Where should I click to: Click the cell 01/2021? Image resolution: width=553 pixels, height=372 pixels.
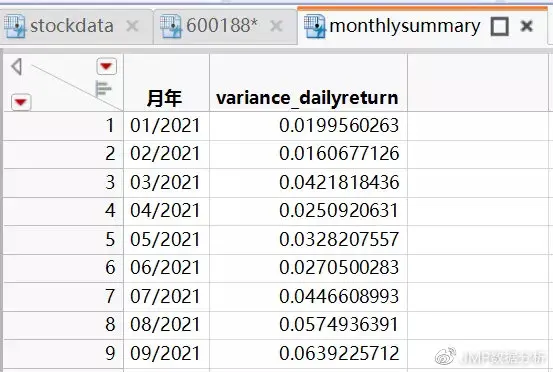coord(165,126)
